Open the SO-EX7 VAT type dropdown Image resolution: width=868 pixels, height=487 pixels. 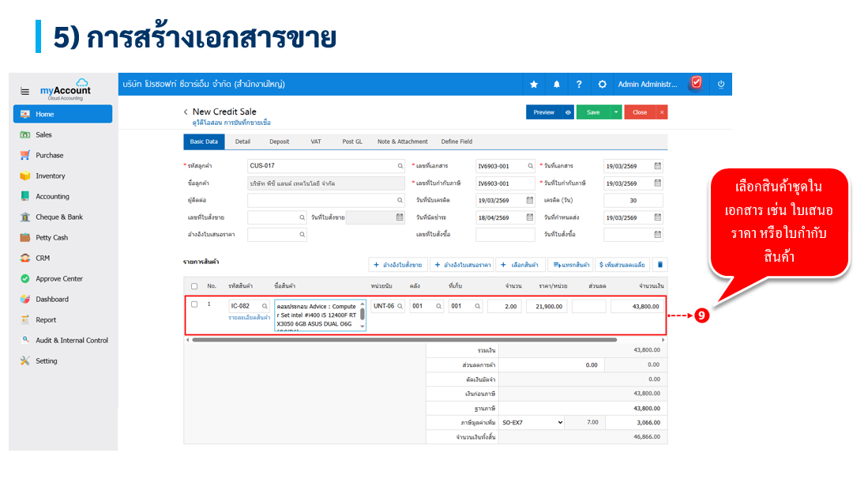pos(532,423)
